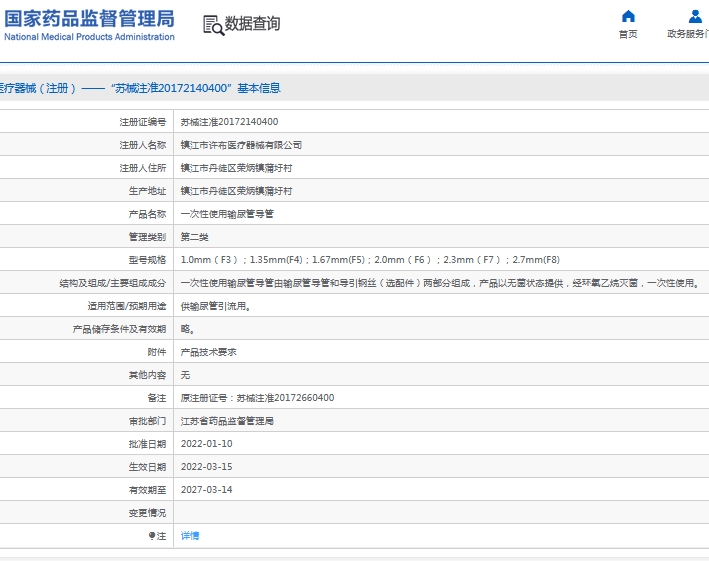709x561 pixels.
Task: Click product name 一次性使用输尿管导管
Action: [227, 214]
